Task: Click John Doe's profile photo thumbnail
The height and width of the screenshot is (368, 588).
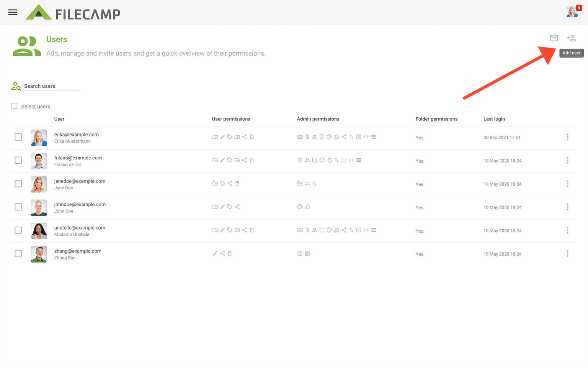Action: [x=39, y=207]
